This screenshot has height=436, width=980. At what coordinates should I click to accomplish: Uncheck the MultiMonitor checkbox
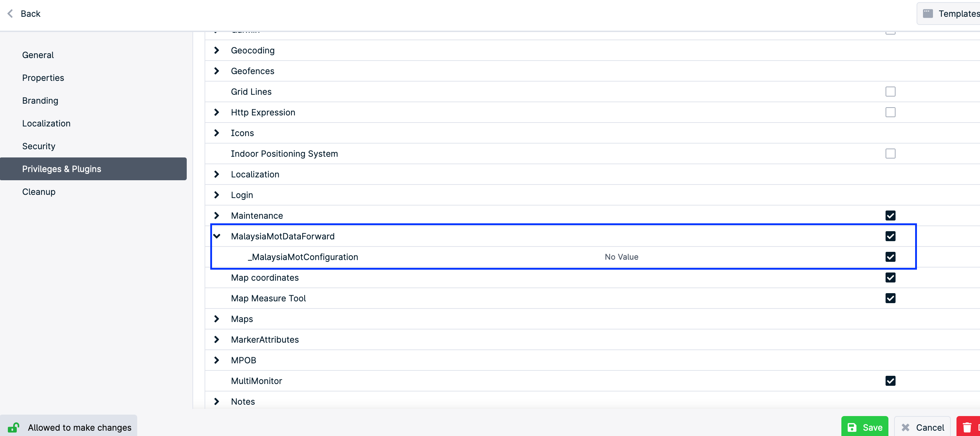[890, 381]
